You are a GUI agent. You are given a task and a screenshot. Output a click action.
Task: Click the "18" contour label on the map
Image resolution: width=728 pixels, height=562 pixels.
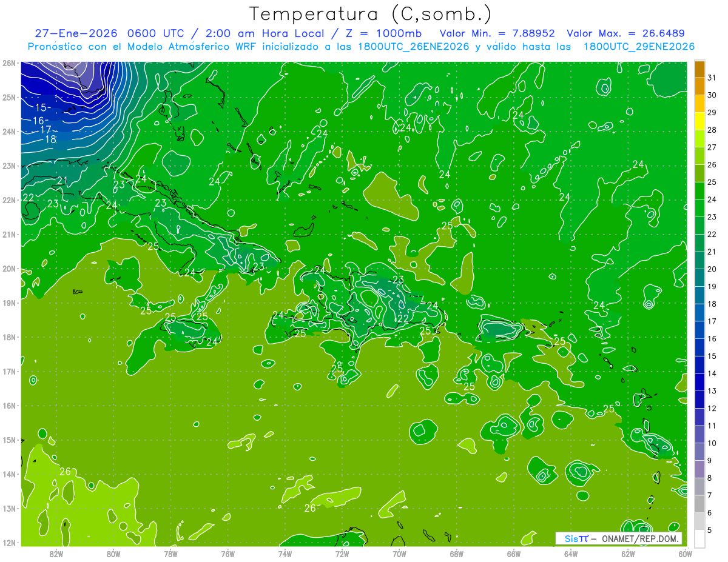click(50, 139)
